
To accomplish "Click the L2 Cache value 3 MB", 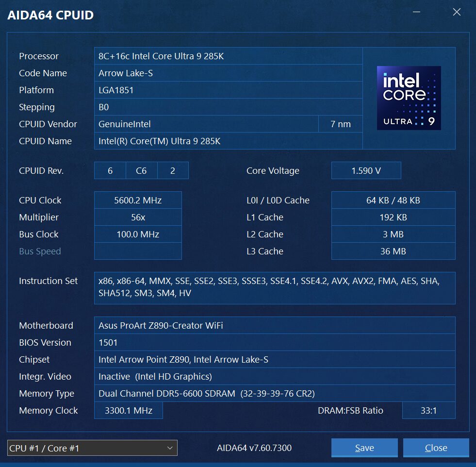I will tap(393, 234).
